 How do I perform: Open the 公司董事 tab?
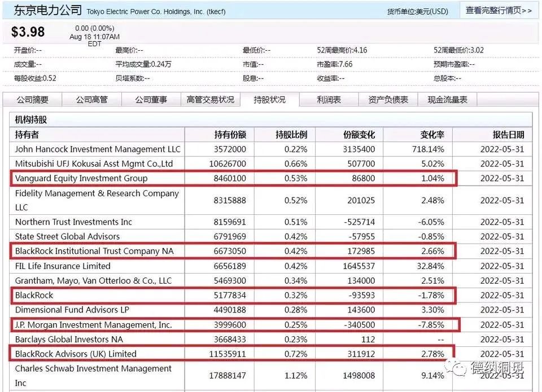151,100
